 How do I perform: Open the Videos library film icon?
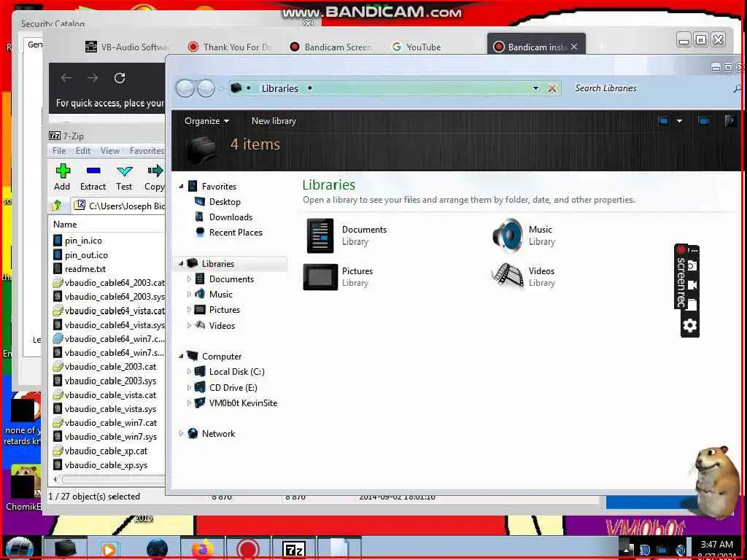click(508, 276)
